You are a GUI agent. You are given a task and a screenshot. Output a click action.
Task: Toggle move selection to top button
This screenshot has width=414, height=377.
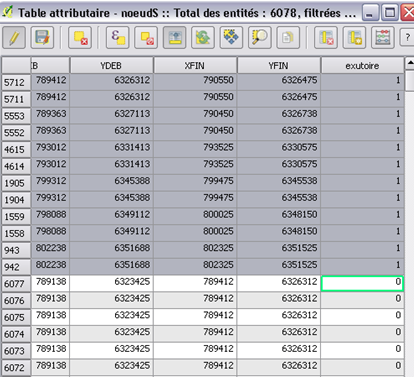[x=175, y=37]
